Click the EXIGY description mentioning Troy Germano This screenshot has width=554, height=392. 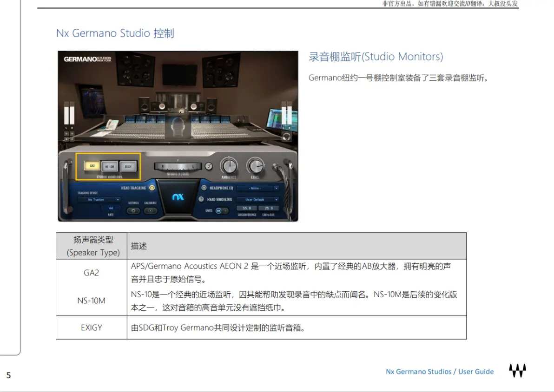click(218, 328)
